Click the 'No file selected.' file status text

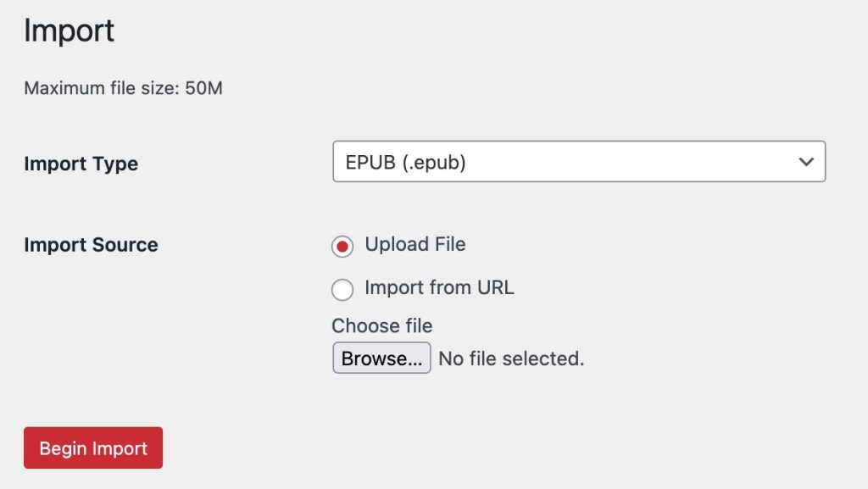click(511, 358)
